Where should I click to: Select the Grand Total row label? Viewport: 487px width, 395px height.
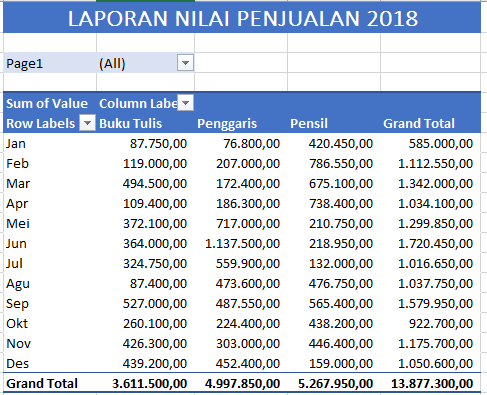pos(42,383)
